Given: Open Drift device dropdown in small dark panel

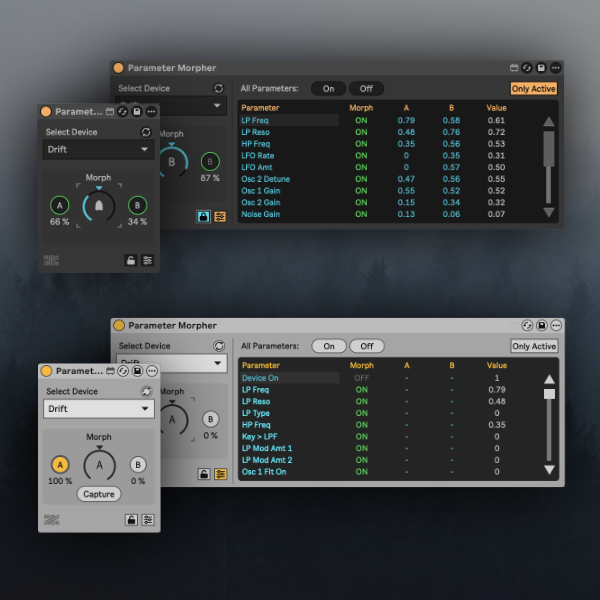Looking at the screenshot, I should click(98, 150).
